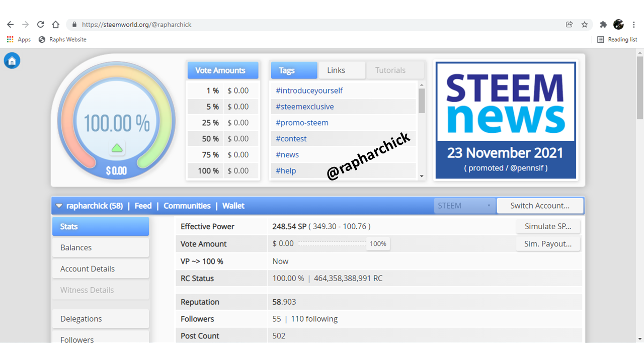Image resolution: width=644 pixels, height=362 pixels.
Task: Open the Communities link in account bar
Action: click(187, 206)
